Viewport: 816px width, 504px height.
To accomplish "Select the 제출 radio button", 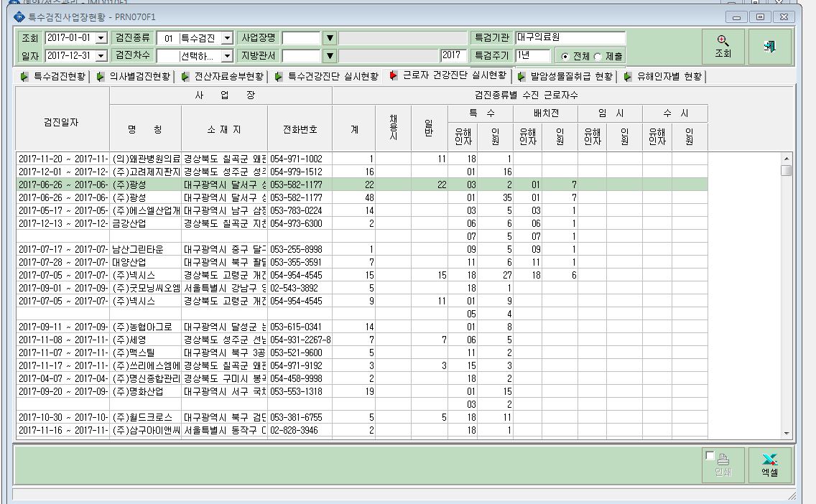I will (x=598, y=56).
